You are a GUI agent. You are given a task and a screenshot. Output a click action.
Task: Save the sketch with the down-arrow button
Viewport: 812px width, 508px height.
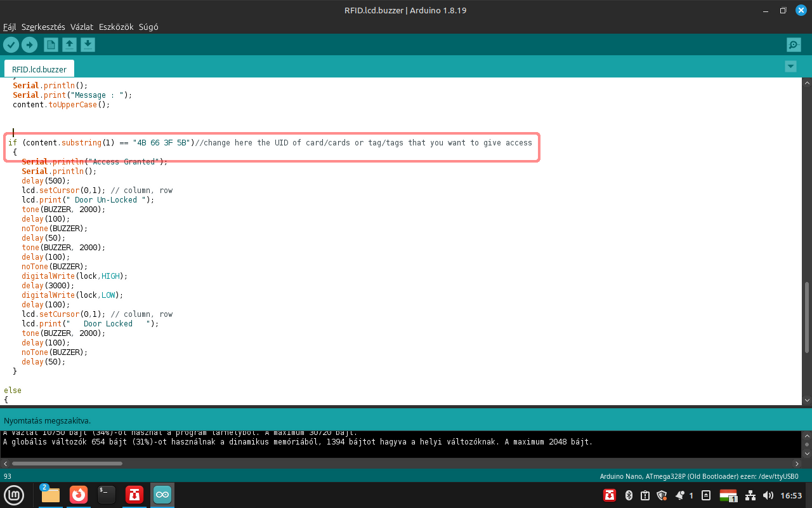click(88, 44)
